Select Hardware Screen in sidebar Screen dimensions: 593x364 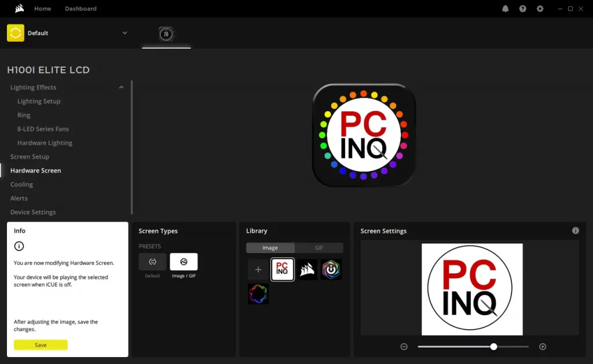point(35,171)
